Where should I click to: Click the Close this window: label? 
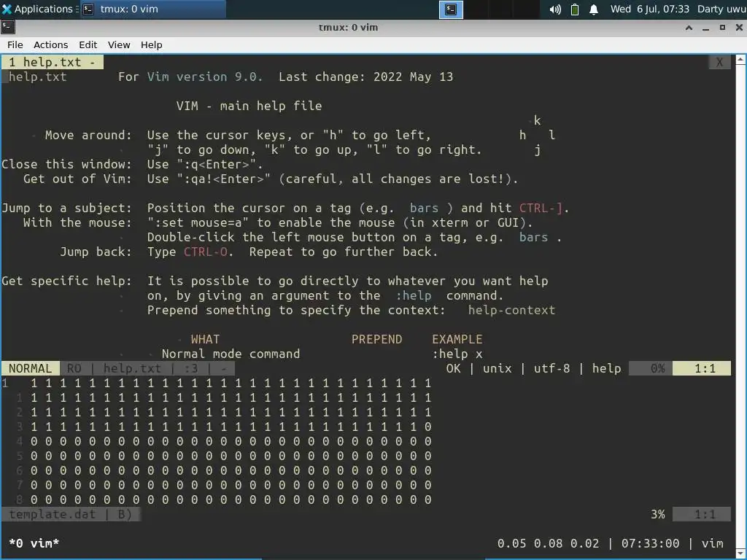66,164
